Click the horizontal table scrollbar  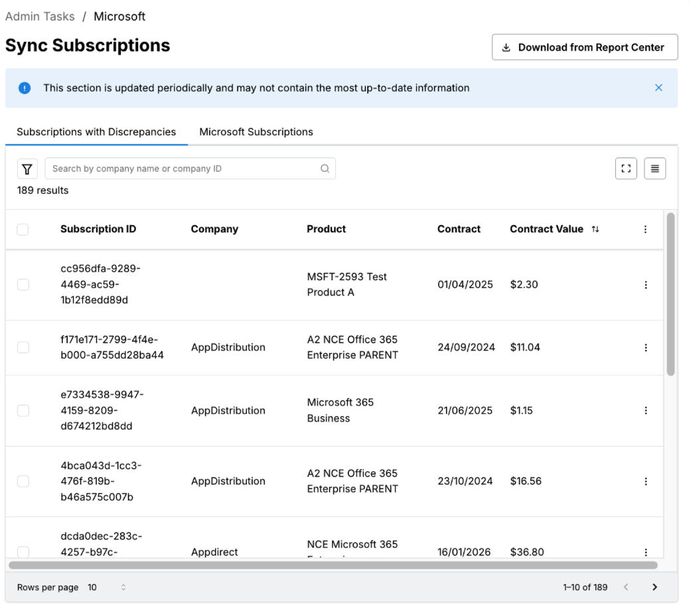point(333,565)
